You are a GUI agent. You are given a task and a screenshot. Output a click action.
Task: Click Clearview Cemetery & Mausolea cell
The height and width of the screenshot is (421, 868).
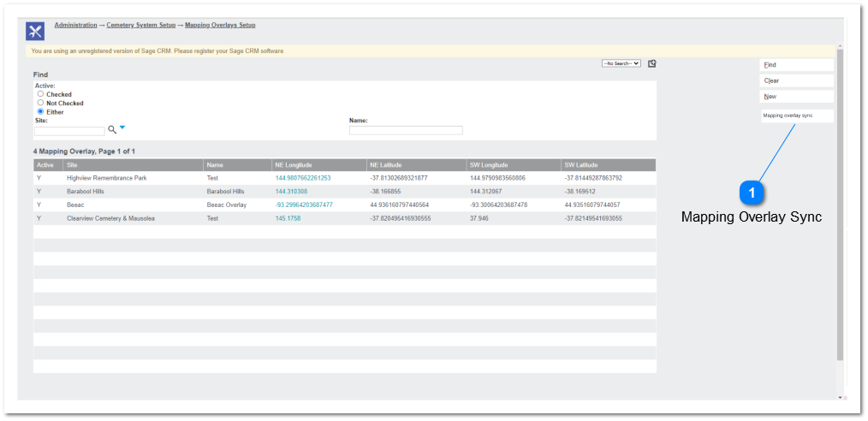[110, 218]
